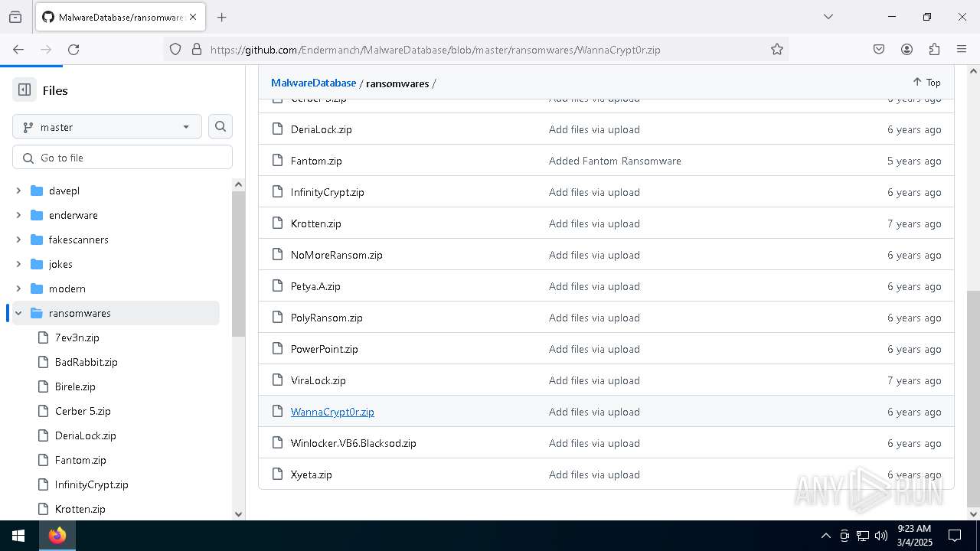Open the Save to Pocket icon

[879, 49]
